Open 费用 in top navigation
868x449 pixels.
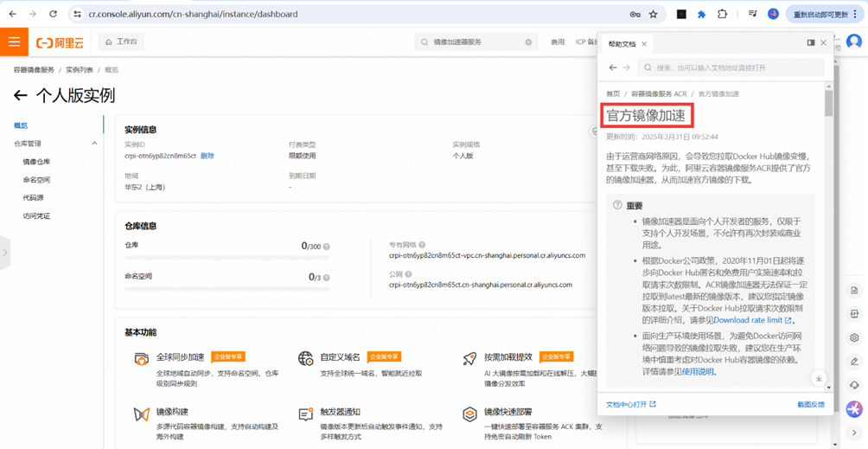click(558, 42)
